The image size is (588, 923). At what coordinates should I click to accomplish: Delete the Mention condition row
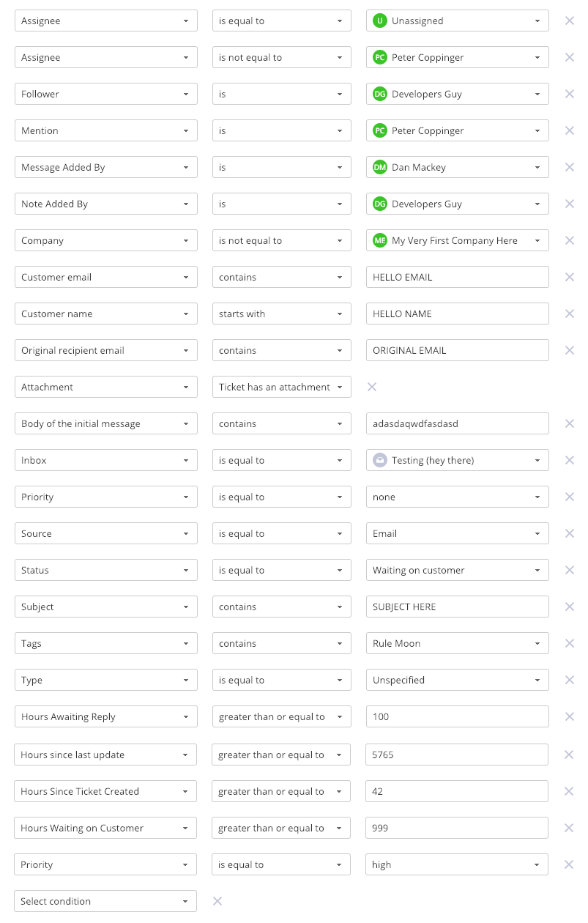coord(569,130)
